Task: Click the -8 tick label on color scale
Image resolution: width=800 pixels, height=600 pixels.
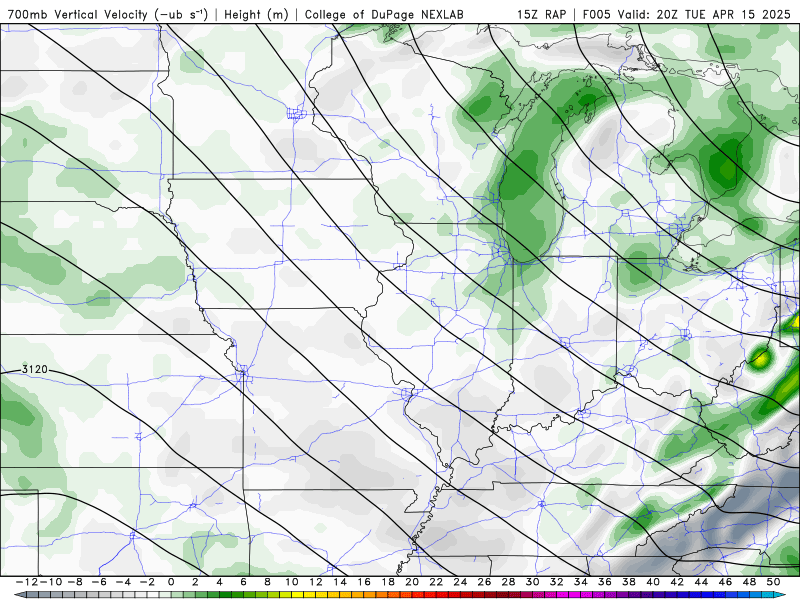Action: 74,582
